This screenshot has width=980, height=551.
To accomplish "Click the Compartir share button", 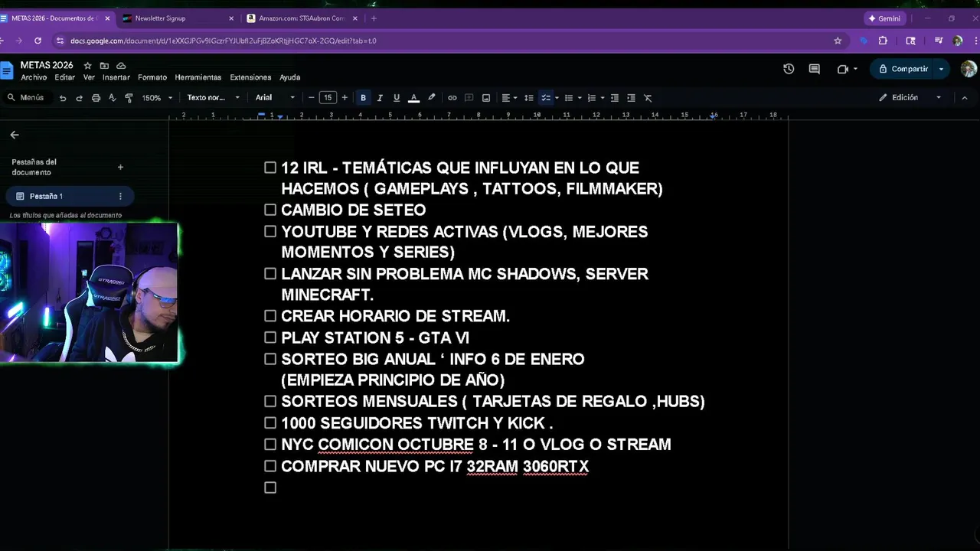I will (903, 69).
